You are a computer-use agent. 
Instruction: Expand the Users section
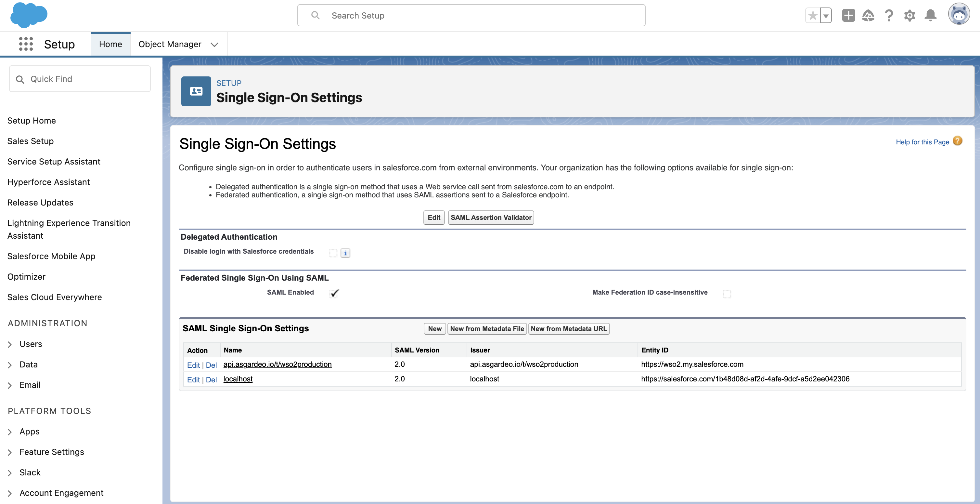[x=10, y=344]
